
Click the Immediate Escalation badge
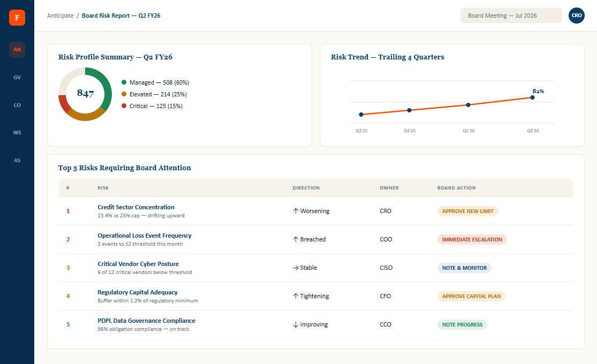[472, 239]
